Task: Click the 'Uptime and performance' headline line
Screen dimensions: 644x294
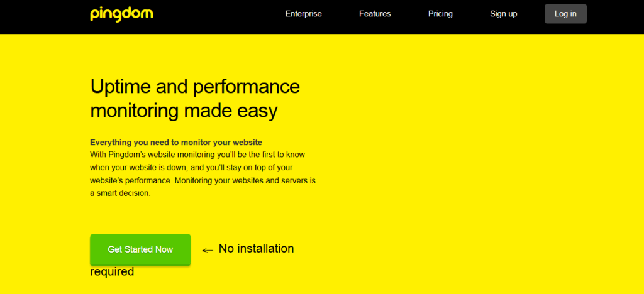Action: (195, 86)
